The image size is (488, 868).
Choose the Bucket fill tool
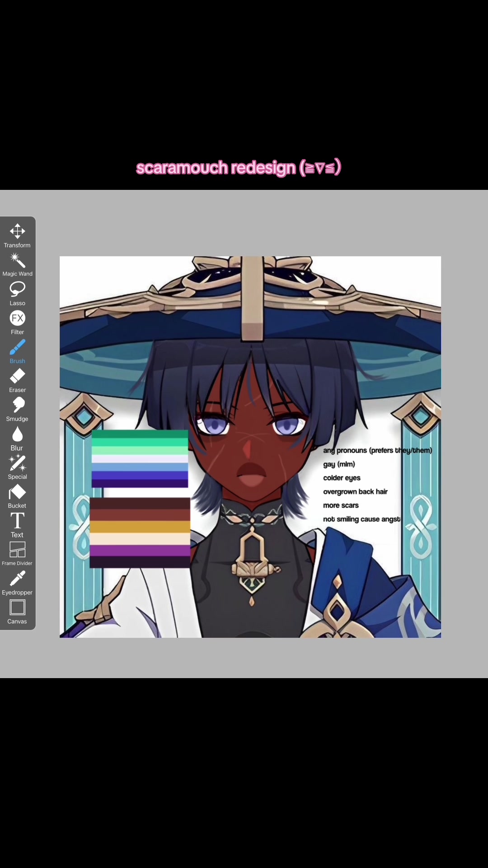pyautogui.click(x=17, y=496)
